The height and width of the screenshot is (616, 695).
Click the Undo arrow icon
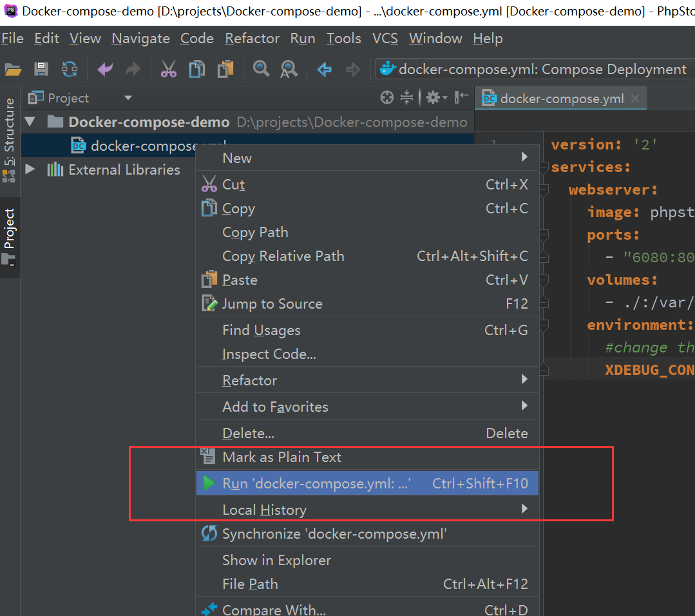pos(105,69)
